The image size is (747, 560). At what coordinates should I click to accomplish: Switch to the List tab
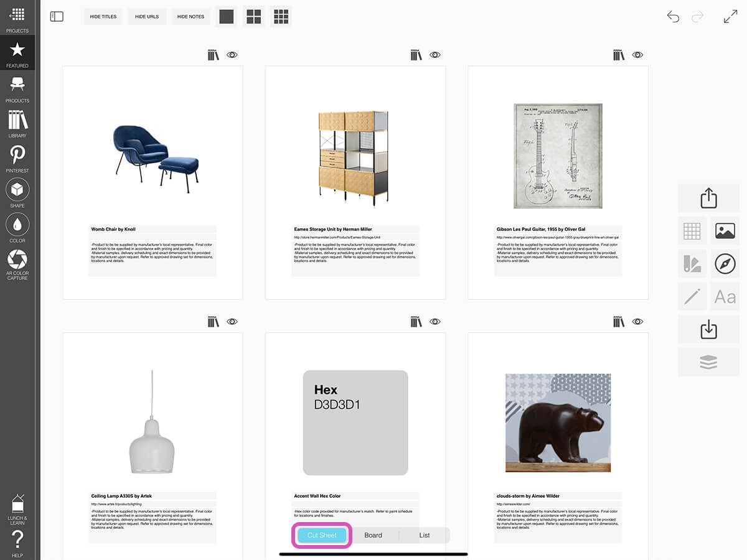424,535
